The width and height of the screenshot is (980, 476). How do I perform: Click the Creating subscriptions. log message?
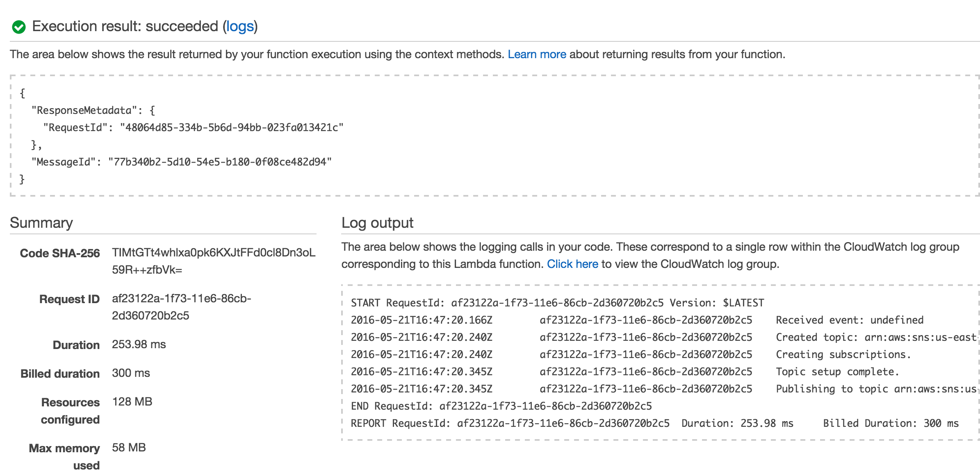point(843,354)
